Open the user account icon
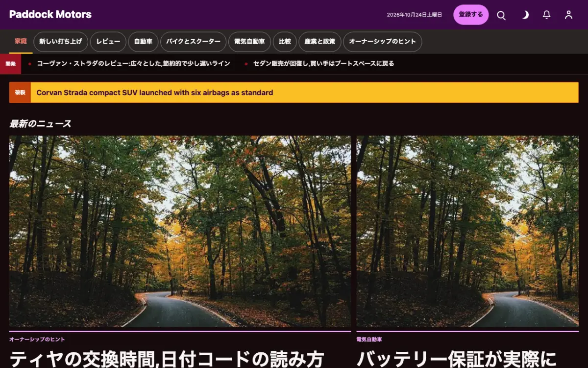The image size is (588, 368). [568, 15]
